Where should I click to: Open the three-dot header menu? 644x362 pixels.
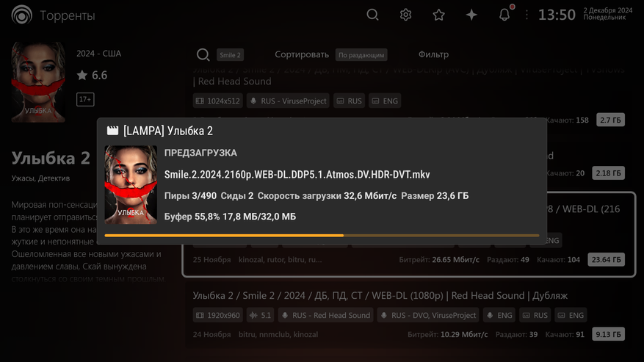(x=527, y=15)
